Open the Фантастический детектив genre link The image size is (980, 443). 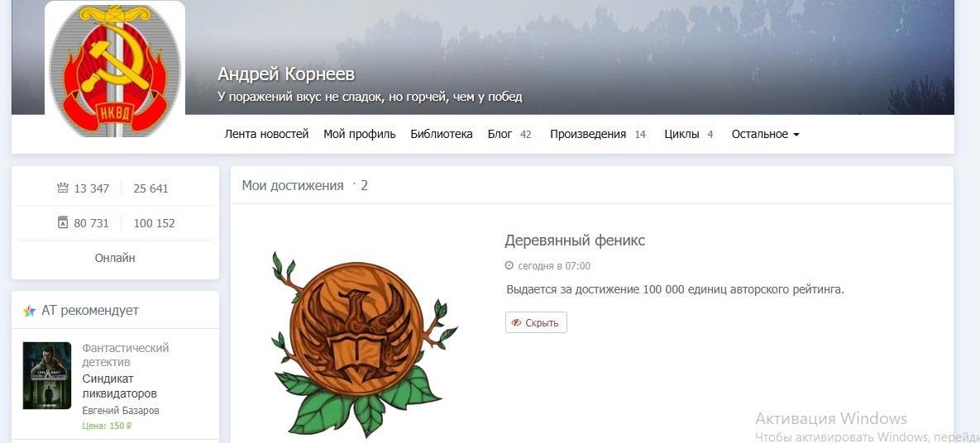click(126, 355)
